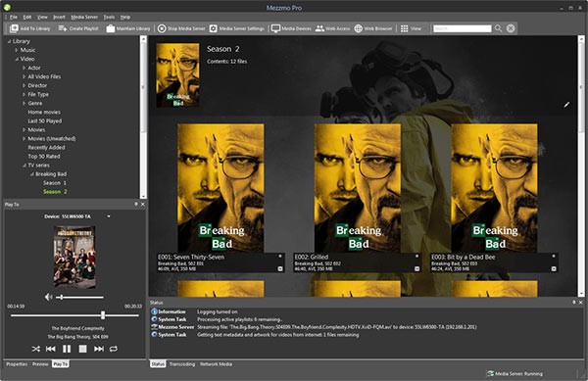Open the Media Server menu
This screenshot has width=588, height=381.
84,17
